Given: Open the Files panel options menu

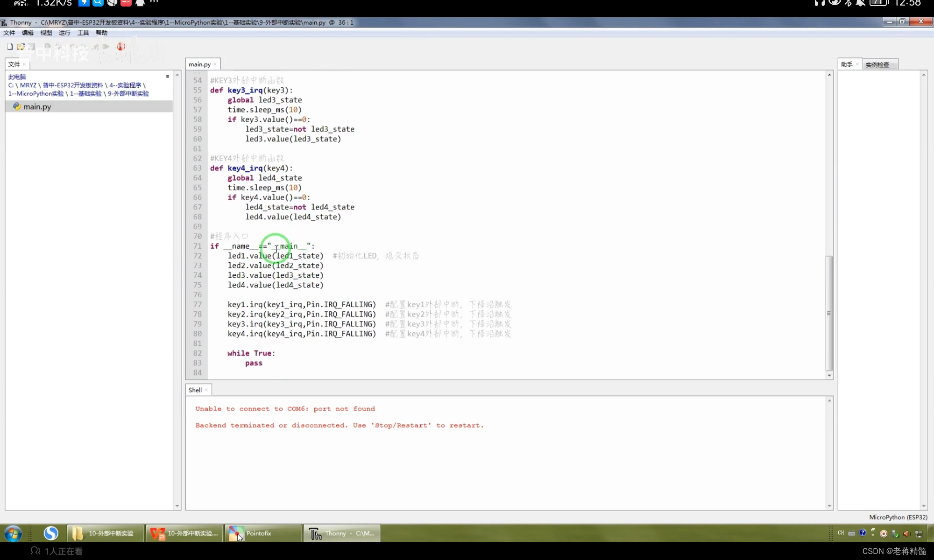Looking at the screenshot, I should point(167,77).
